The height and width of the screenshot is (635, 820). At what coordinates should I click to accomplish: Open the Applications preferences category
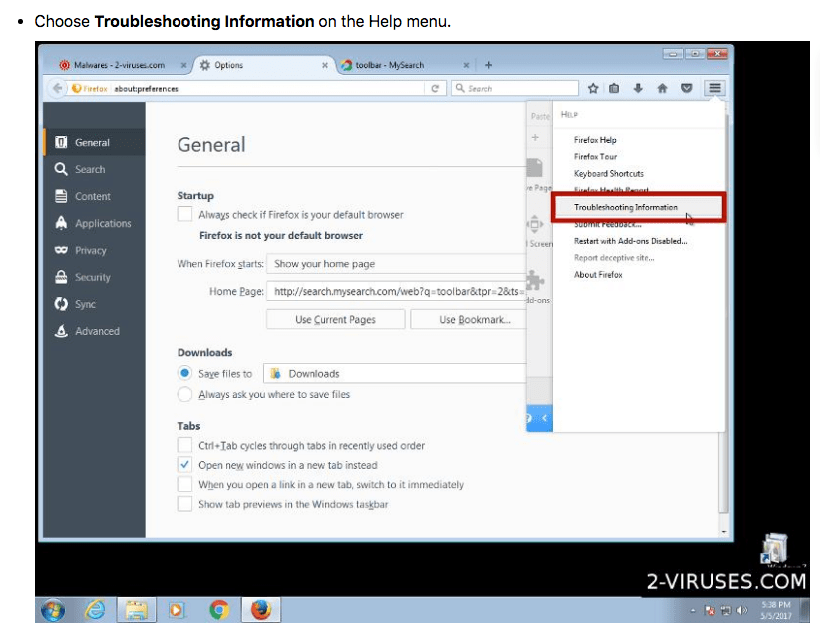coord(95,223)
